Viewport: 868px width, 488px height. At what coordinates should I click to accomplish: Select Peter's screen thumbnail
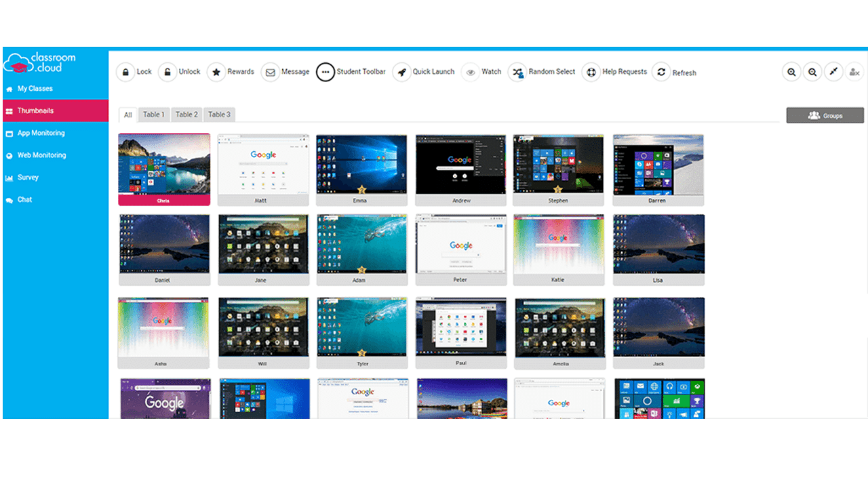coord(461,245)
